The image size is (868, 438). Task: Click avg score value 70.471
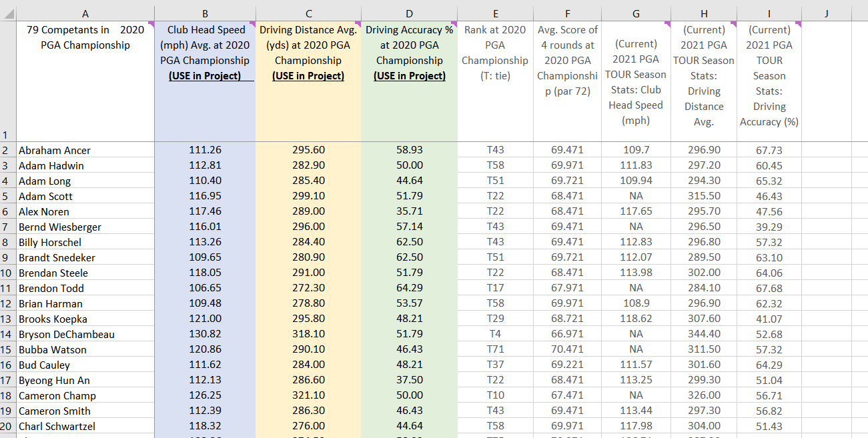click(x=567, y=349)
